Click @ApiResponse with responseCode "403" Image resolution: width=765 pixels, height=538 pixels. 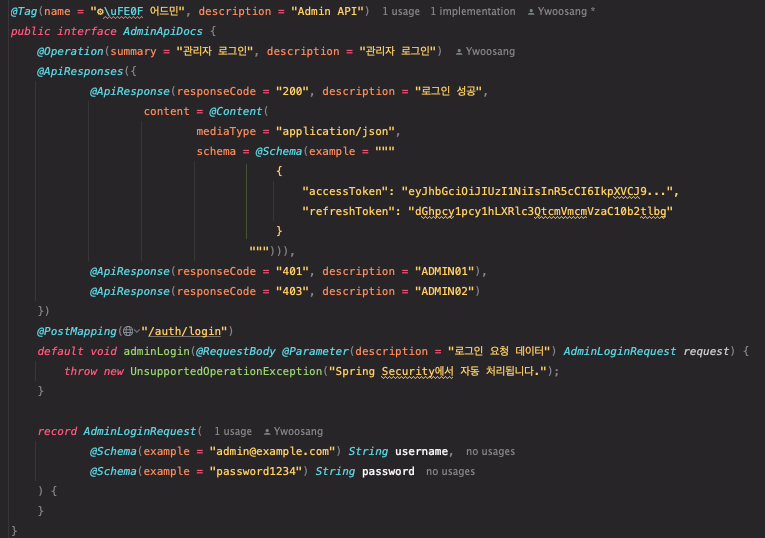pos(130,291)
